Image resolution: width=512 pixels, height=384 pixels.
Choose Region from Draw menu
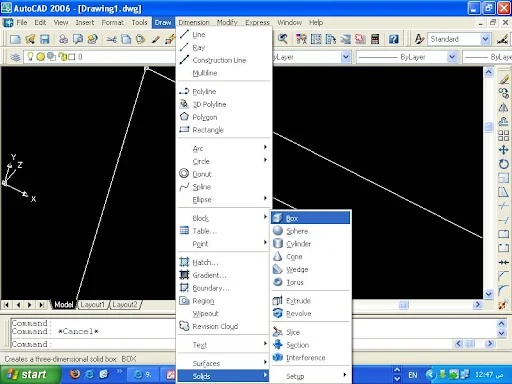tap(224, 301)
